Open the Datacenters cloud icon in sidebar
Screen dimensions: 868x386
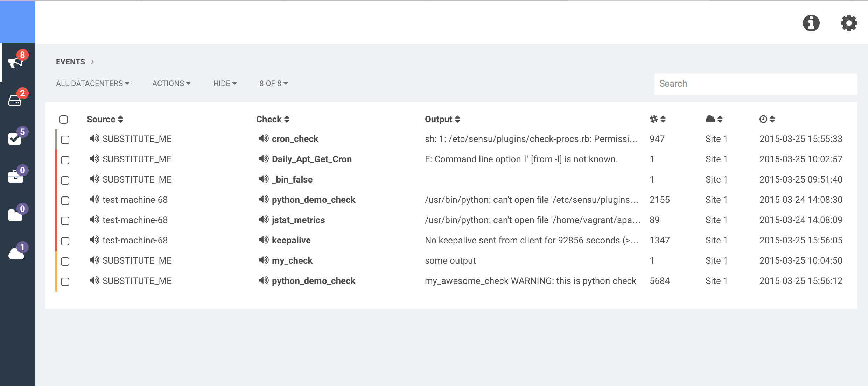16,253
